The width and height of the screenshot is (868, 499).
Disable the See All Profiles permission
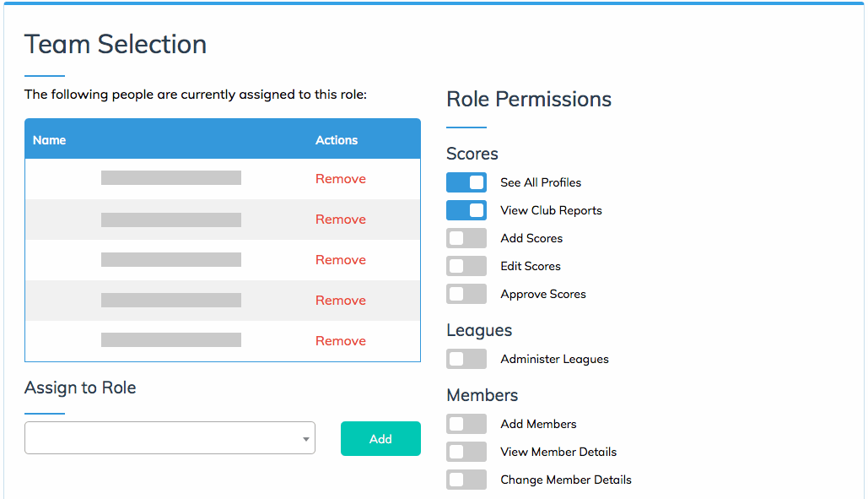point(466,182)
